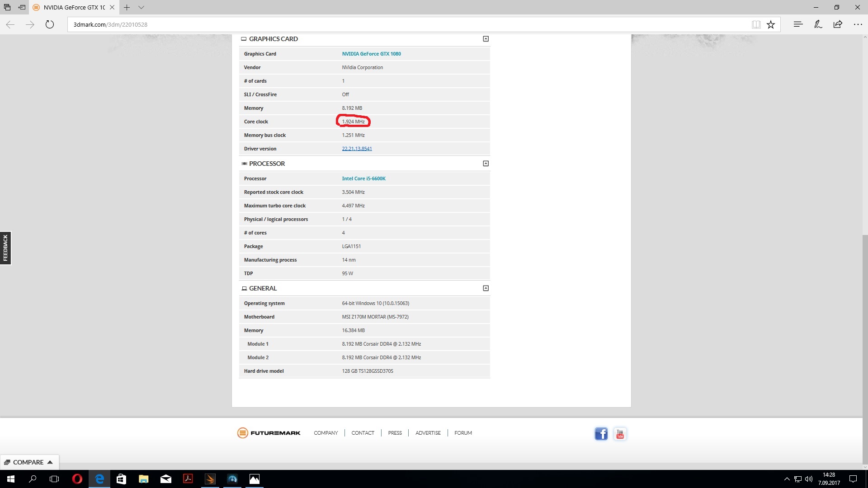Open the Windows Start menu
This screenshot has height=488, width=868.
click(11, 479)
